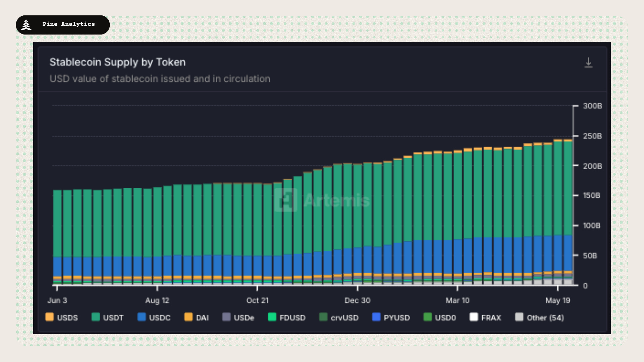Click the Pine Analytics tree logo
The width and height of the screenshot is (644, 362).
[26, 25]
